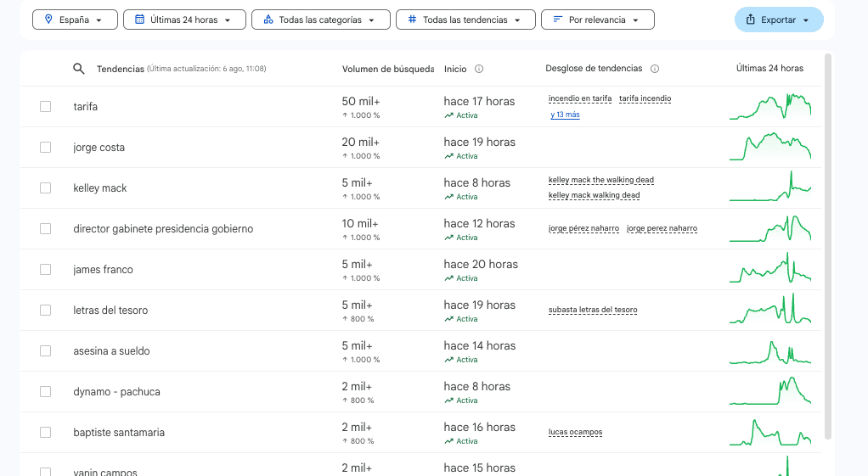
Task: View the jorge costa trend sparkline
Action: point(770,147)
